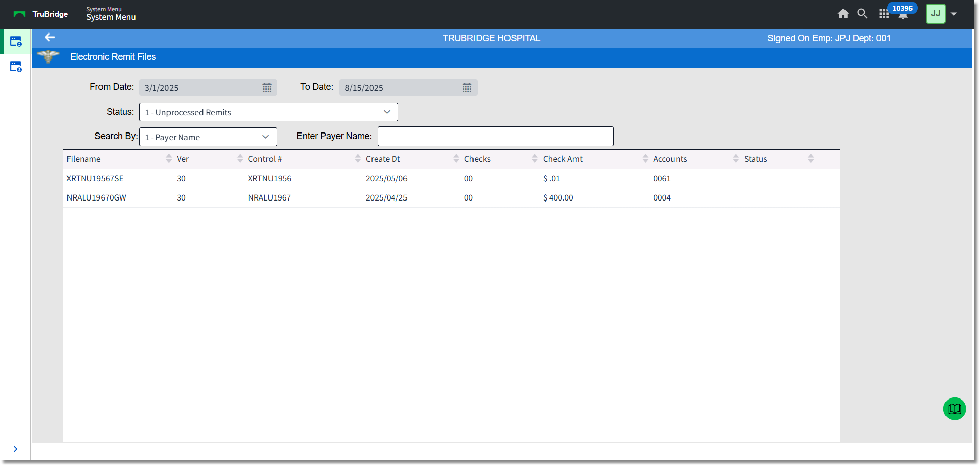Open the To Date calendar picker

click(467, 88)
